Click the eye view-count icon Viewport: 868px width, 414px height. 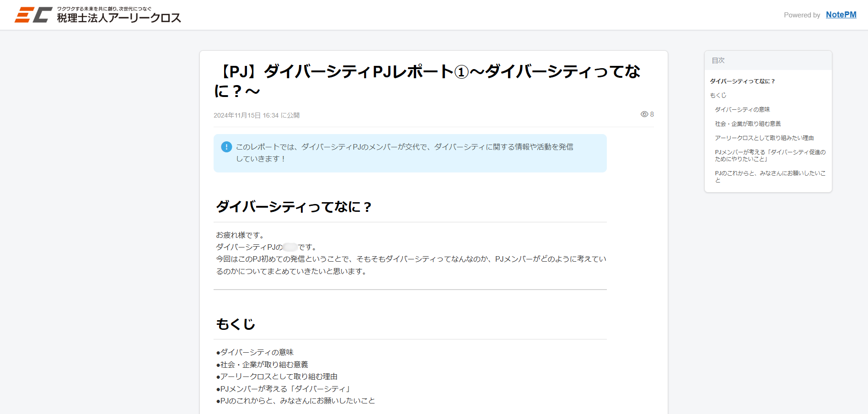[644, 114]
